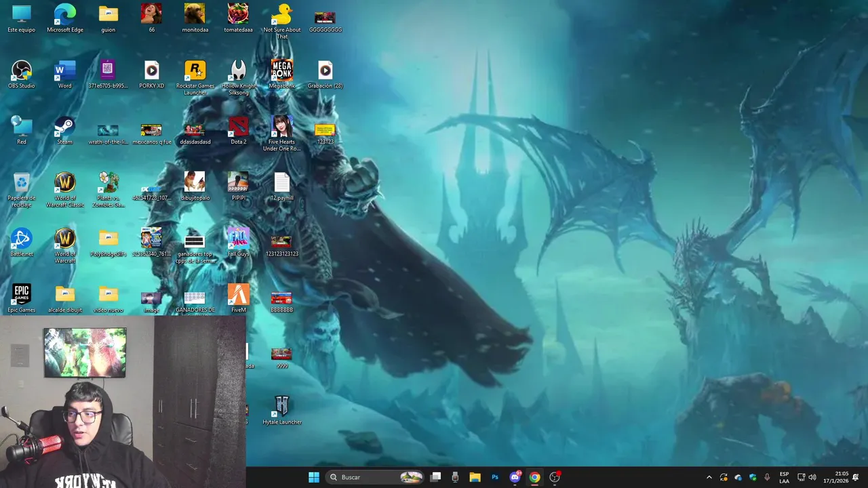Screen dimensions: 868x488
Task: Select the PIPIPI image file
Action: pyautogui.click(x=238, y=186)
